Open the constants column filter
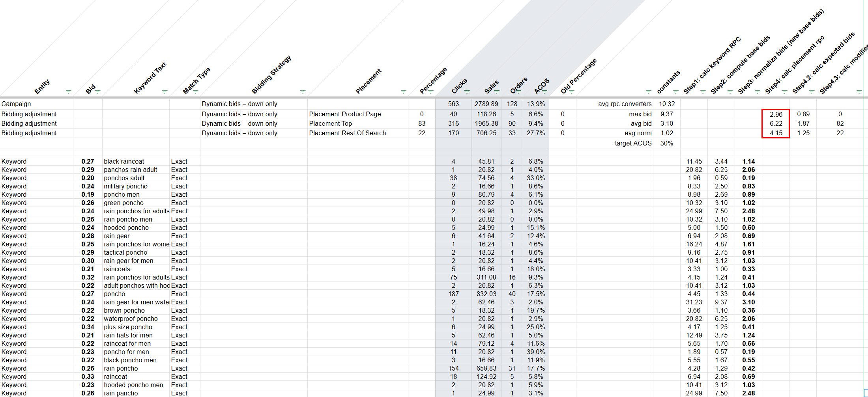 click(675, 92)
